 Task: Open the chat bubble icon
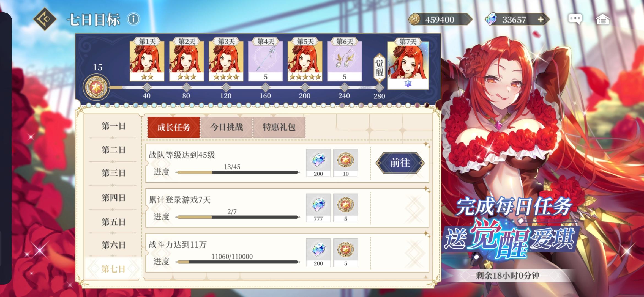[x=575, y=19]
